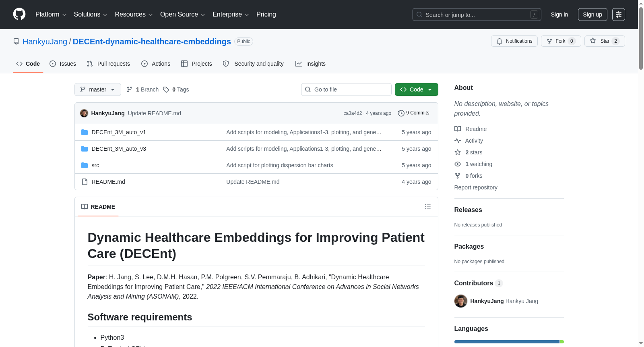Expand the master branch selector
The width and height of the screenshot is (644, 347).
tap(98, 89)
